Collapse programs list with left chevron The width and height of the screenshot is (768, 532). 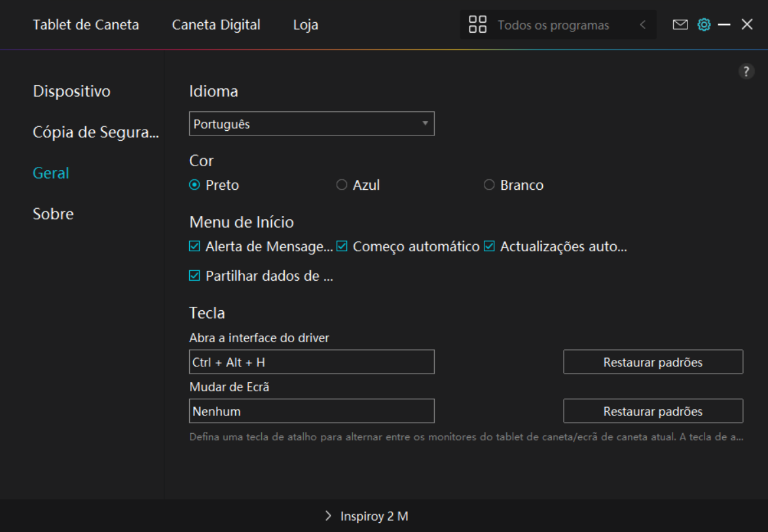pos(642,25)
